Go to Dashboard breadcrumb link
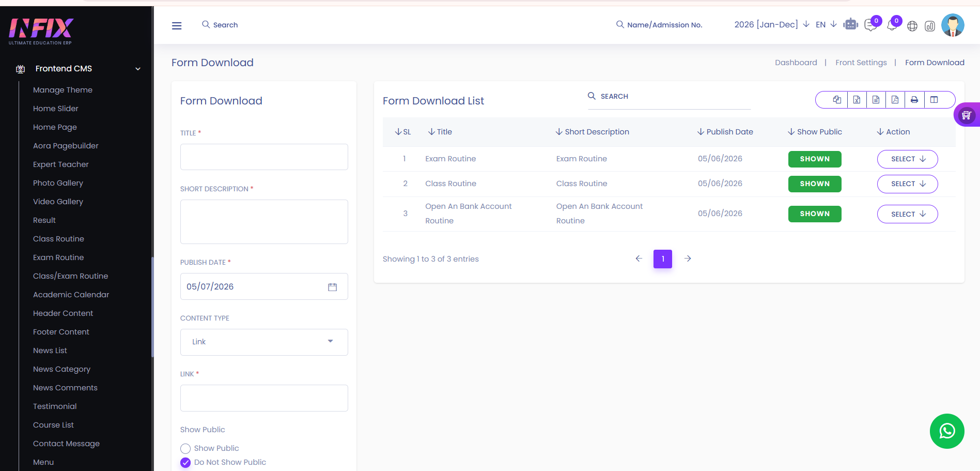Image resolution: width=980 pixels, height=471 pixels. 796,63
